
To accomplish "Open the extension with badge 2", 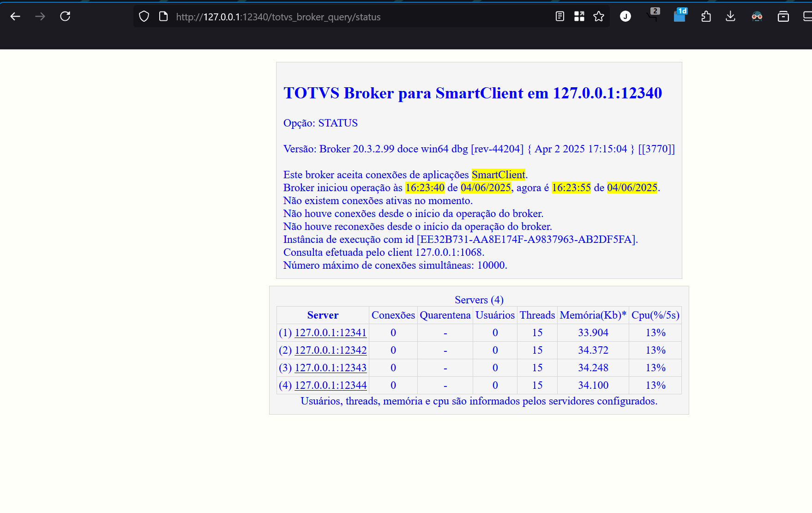I will (653, 15).
